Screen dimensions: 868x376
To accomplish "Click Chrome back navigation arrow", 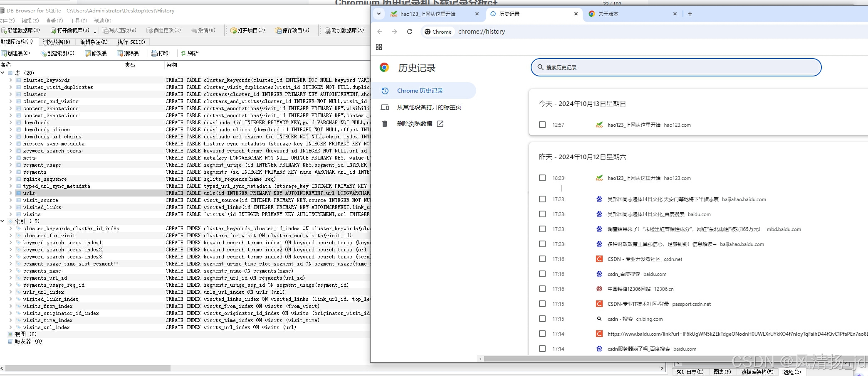I will click(380, 32).
